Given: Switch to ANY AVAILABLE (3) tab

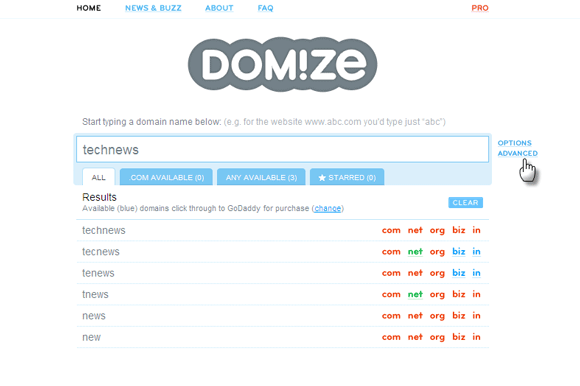Looking at the screenshot, I should [261, 177].
